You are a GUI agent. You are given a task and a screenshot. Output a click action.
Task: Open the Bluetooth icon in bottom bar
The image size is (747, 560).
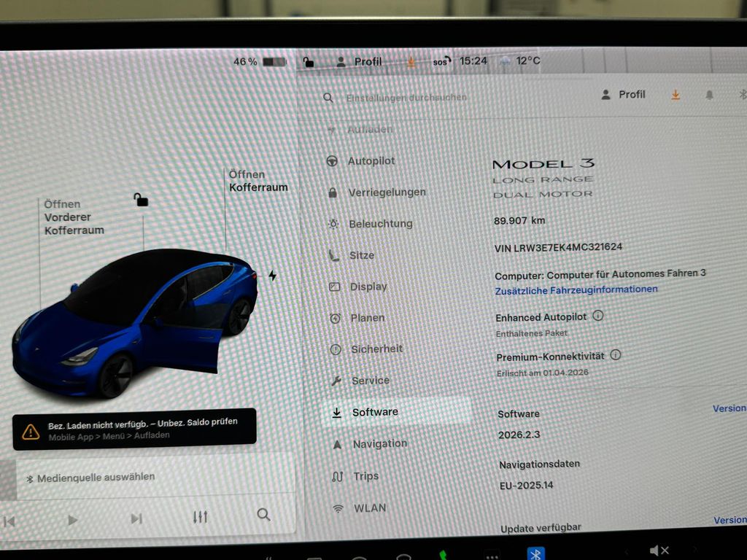[535, 553]
